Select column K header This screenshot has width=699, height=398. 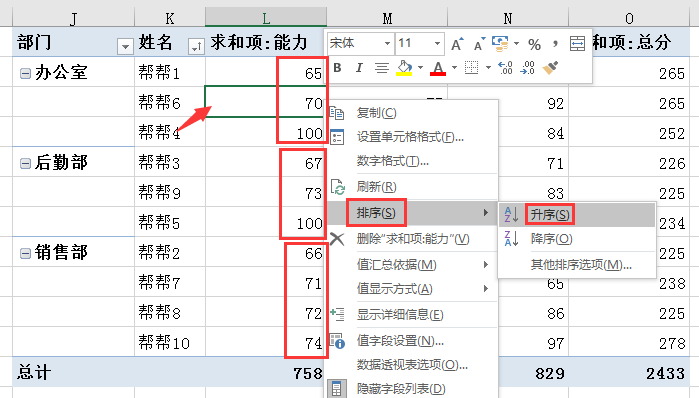[169, 18]
